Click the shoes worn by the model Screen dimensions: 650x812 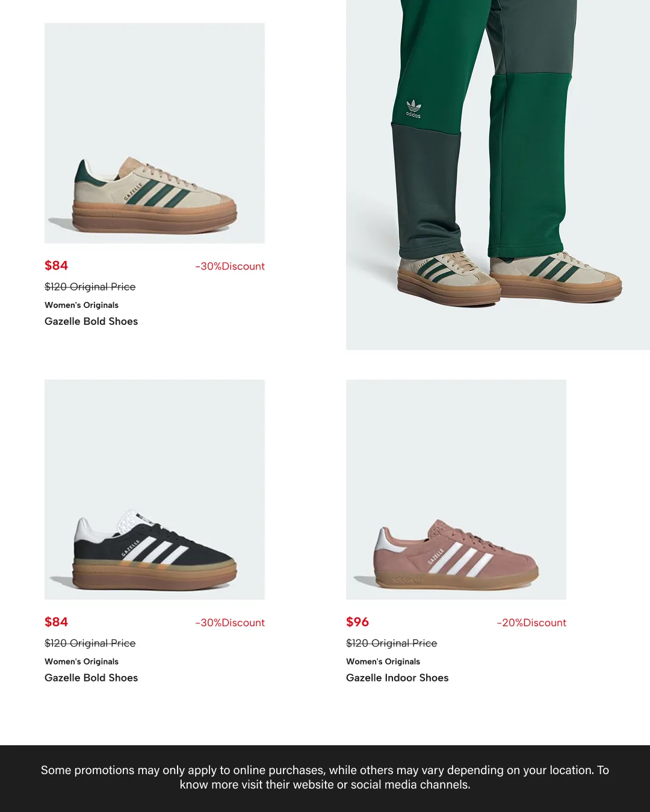click(x=510, y=278)
